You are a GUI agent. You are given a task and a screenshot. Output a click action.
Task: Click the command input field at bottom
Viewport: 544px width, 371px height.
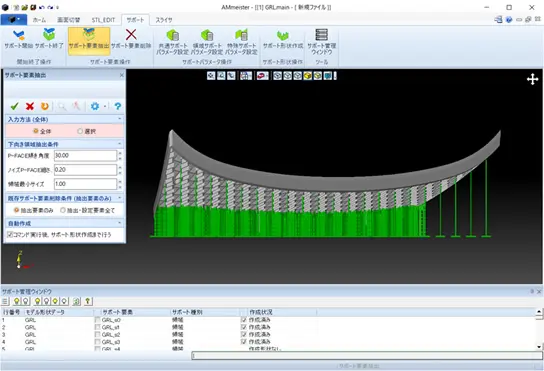click(367, 355)
